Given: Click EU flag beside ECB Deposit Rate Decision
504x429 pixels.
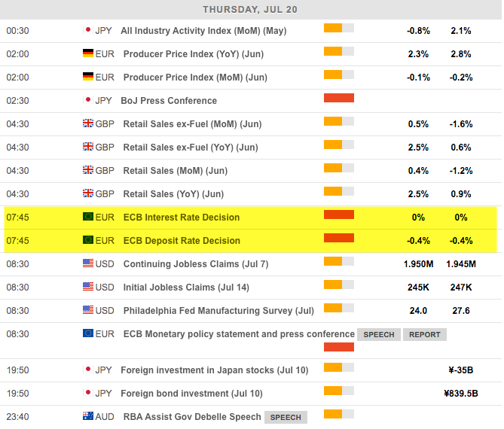Looking at the screenshot, I should (87, 240).
